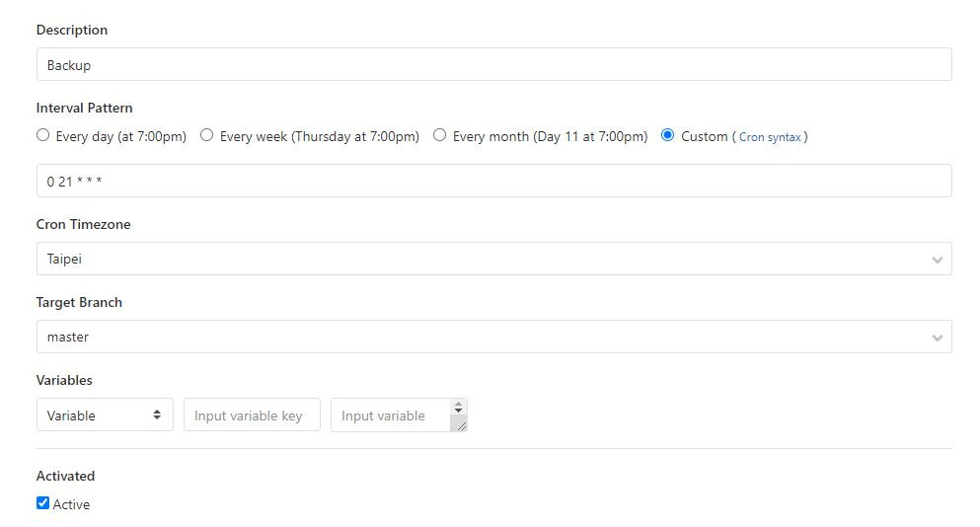Expand the Variable type select box
This screenshot has height=527, width=980.
click(105, 414)
